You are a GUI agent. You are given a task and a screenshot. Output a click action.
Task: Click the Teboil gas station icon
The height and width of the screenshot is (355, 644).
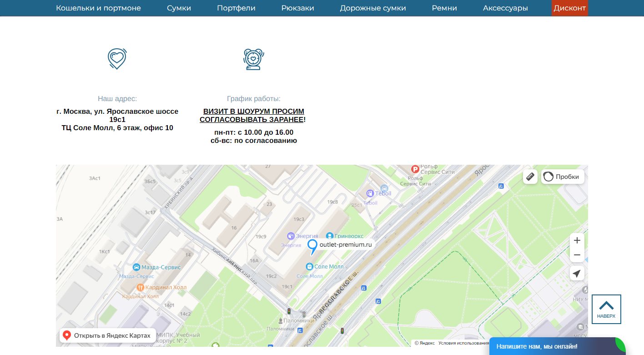(370, 193)
